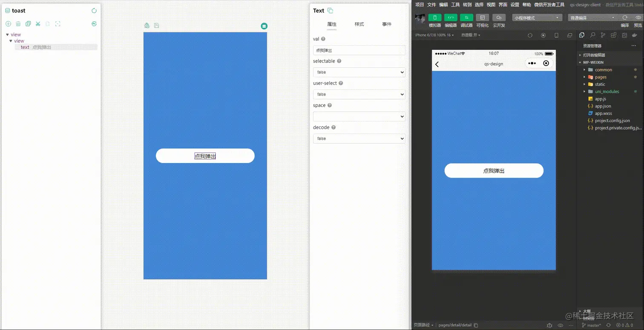This screenshot has width=644, height=330.
Task: Toggle the simulator (模拟器) panel
Action: (435, 17)
